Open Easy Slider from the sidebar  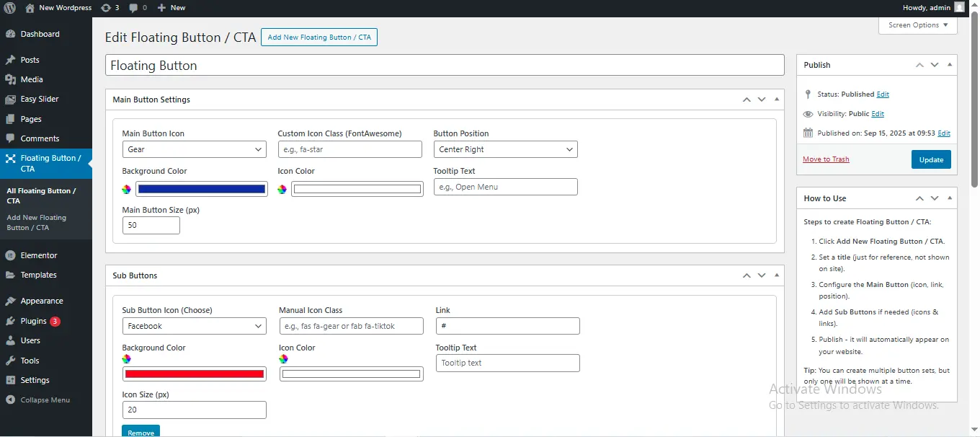pos(11,99)
